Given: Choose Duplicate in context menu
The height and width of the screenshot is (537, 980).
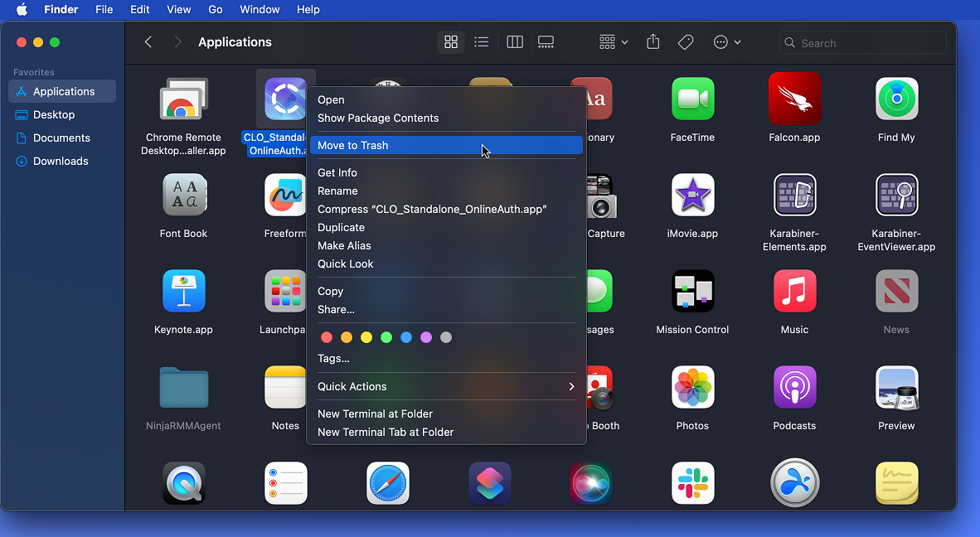Looking at the screenshot, I should click(446, 227).
